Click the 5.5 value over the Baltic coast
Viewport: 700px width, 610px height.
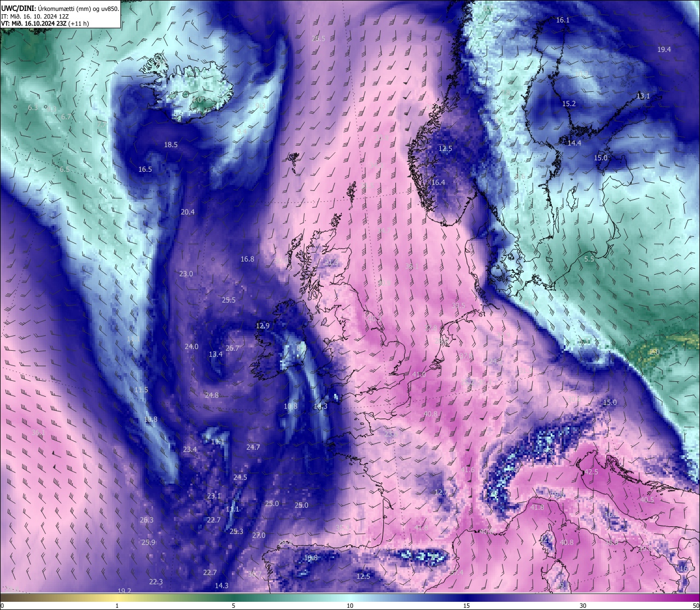[x=589, y=259]
